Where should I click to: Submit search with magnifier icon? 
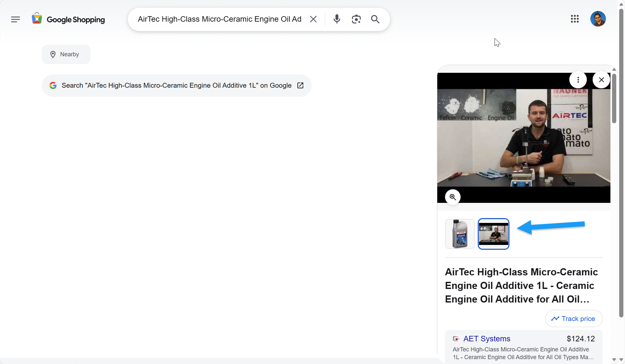click(375, 19)
